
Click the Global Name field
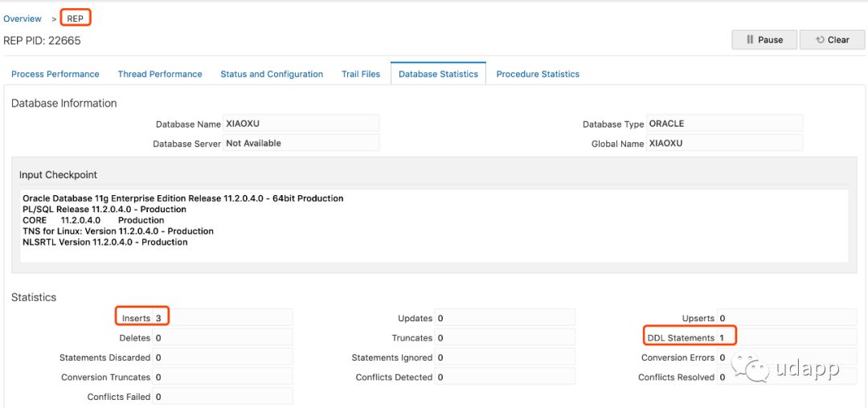(724, 143)
